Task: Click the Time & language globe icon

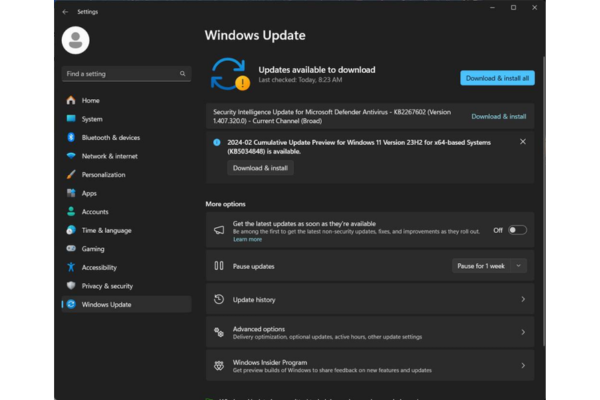Action: pyautogui.click(x=71, y=230)
